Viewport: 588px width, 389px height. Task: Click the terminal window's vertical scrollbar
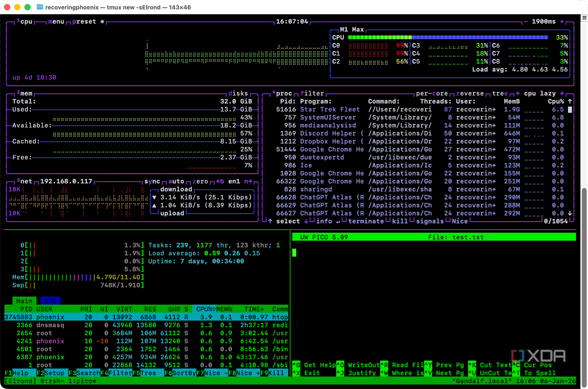point(584,285)
